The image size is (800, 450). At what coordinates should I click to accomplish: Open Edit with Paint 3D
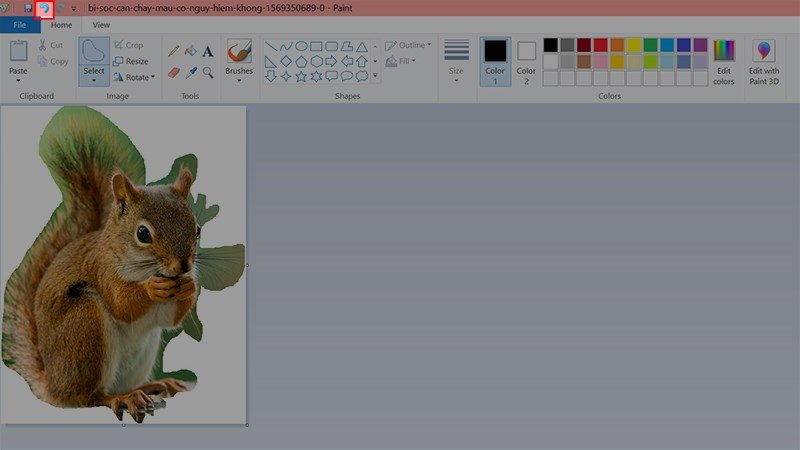coord(764,62)
